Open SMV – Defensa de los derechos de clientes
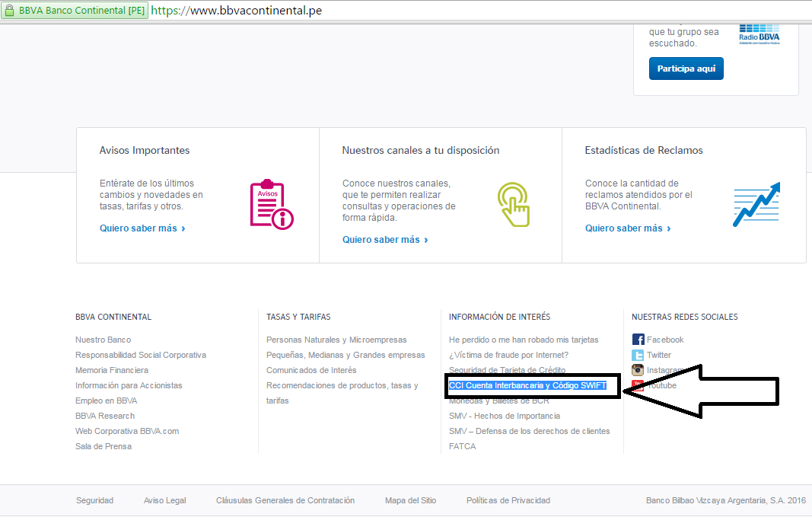Image resolution: width=812 pixels, height=517 pixels. point(529,431)
